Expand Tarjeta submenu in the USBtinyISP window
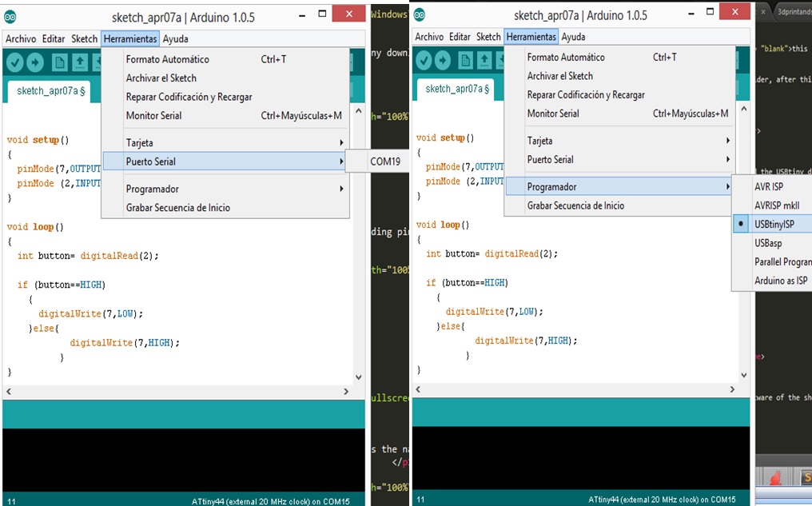This screenshot has width=812, height=506. (620, 141)
